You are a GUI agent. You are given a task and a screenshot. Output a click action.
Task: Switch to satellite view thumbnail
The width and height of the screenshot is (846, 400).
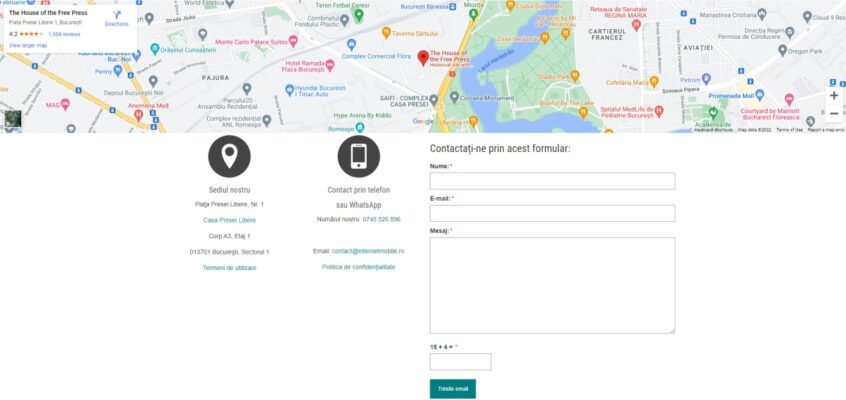(12, 119)
